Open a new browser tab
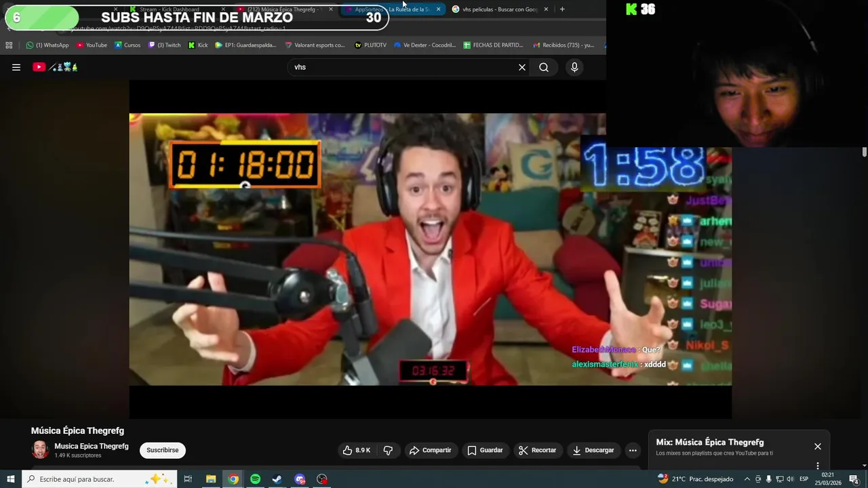This screenshot has height=488, width=868. (x=562, y=9)
